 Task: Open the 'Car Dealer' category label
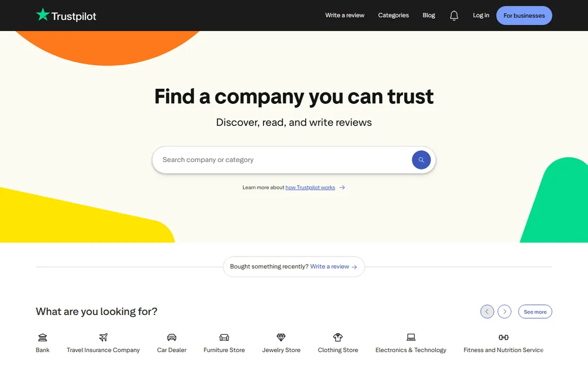pos(172,350)
